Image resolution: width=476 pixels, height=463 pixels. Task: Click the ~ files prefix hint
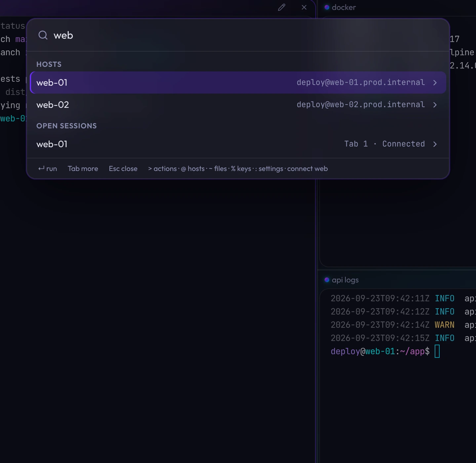coord(218,169)
